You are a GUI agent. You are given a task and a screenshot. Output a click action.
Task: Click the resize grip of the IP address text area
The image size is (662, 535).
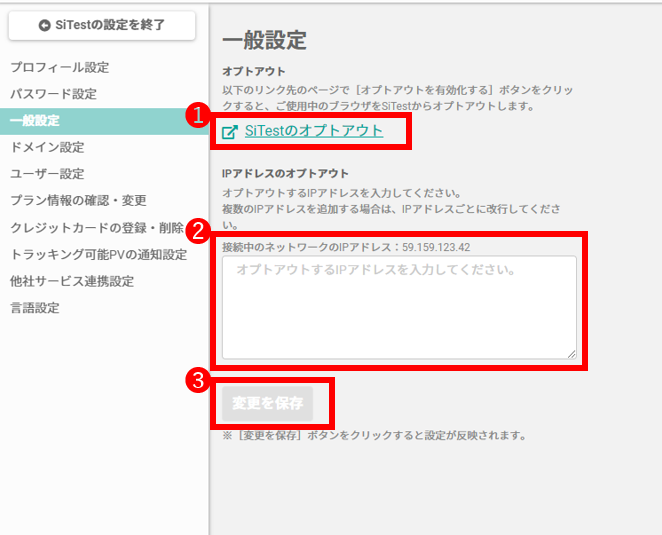click(x=571, y=354)
